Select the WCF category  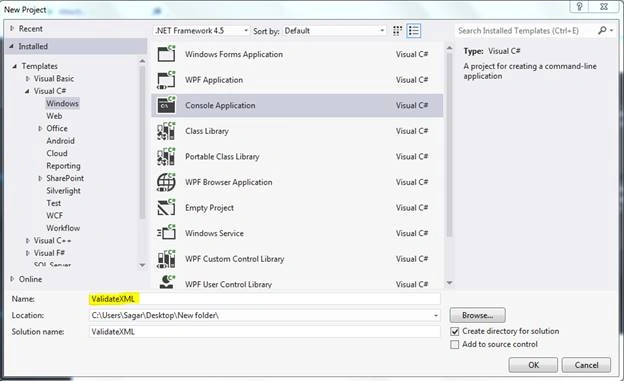(x=55, y=215)
